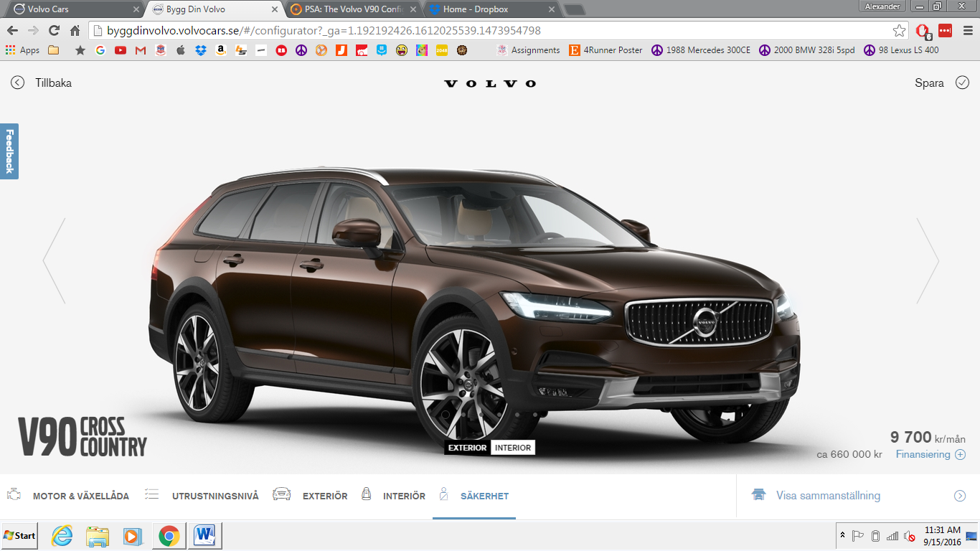Screen dimensions: 980x551
Task: Open YouTube bookmark icon
Action: [x=120, y=50]
